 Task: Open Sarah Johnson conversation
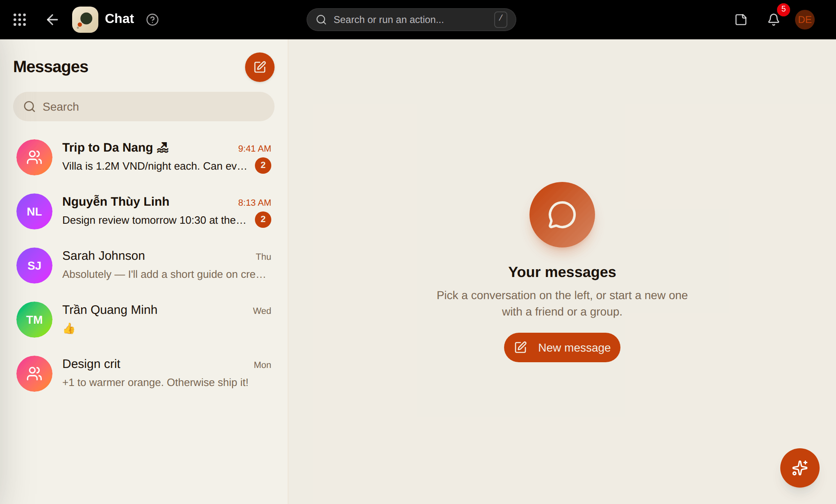tap(144, 266)
